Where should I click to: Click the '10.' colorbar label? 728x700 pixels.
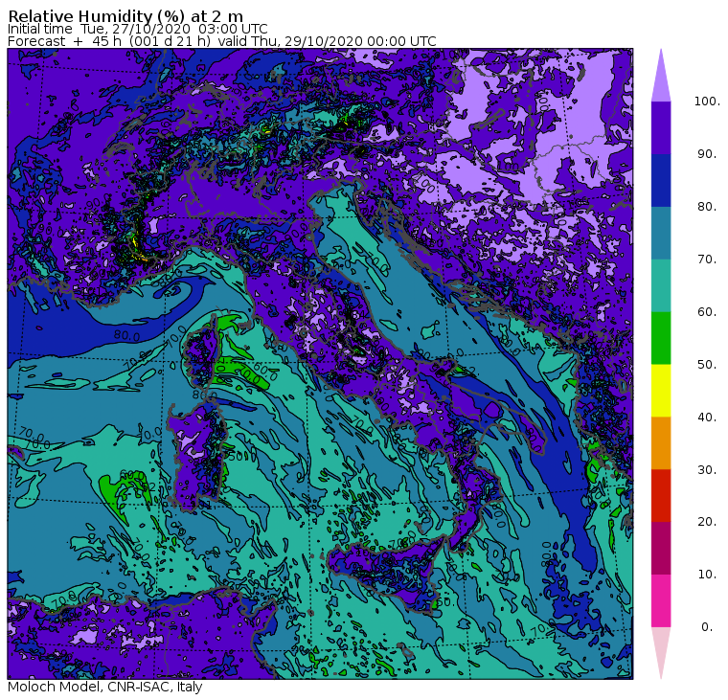pyautogui.click(x=707, y=575)
